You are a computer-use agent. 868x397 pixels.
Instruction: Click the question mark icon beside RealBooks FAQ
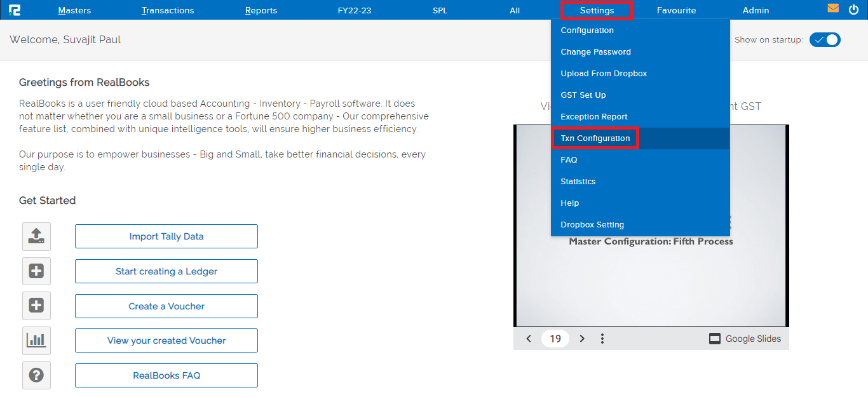[x=36, y=375]
